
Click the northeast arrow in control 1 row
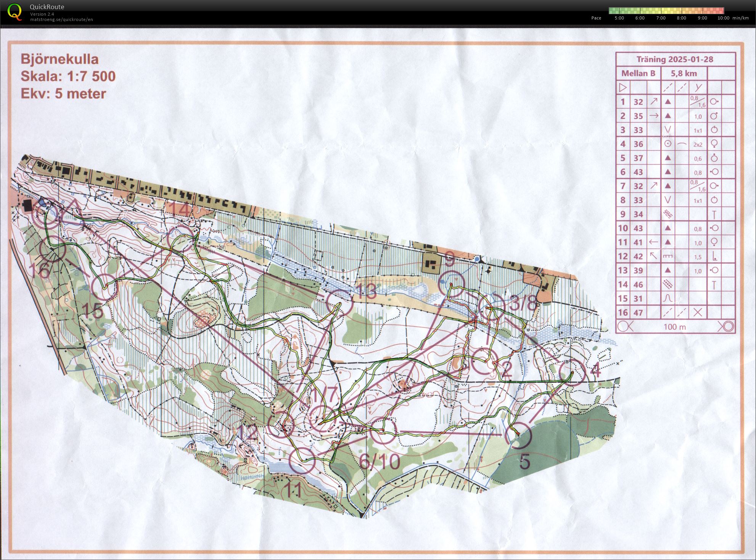[x=654, y=102]
